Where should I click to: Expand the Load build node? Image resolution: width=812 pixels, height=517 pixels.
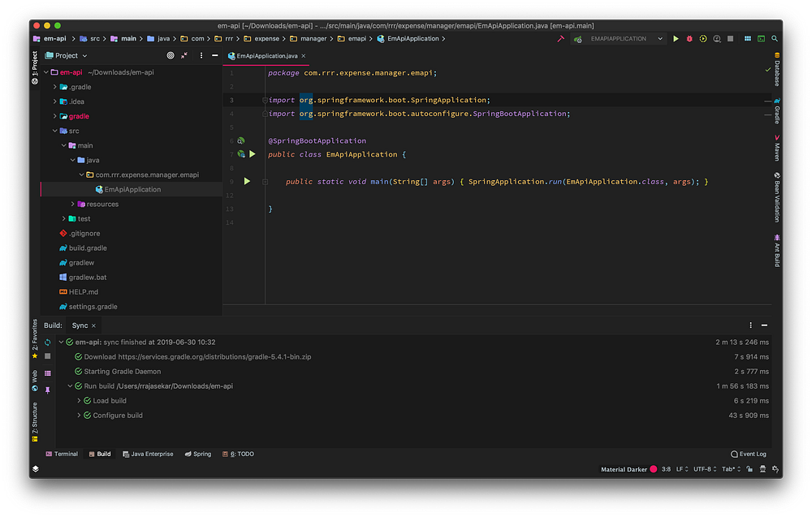click(x=79, y=401)
